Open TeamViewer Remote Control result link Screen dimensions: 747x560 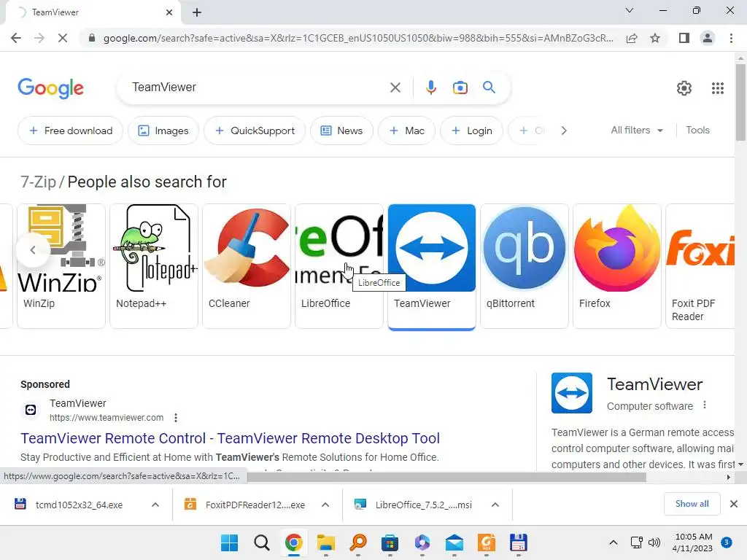tap(230, 438)
